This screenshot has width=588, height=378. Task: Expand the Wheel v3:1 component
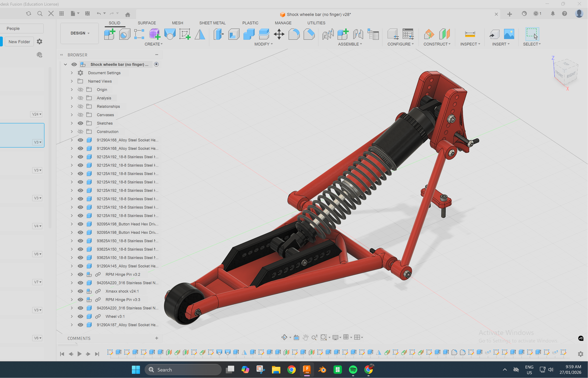click(72, 316)
